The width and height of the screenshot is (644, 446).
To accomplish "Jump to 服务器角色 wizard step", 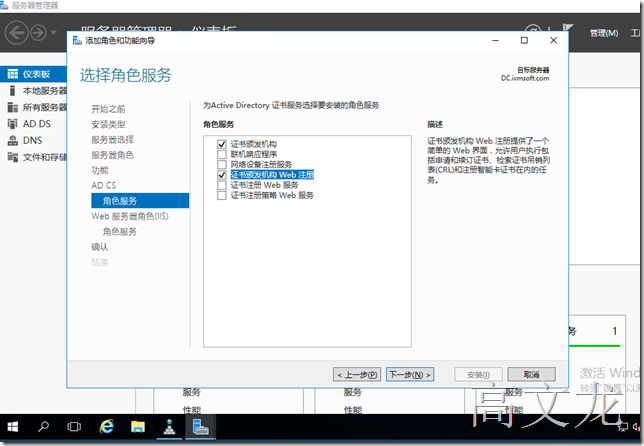I will click(x=113, y=155).
